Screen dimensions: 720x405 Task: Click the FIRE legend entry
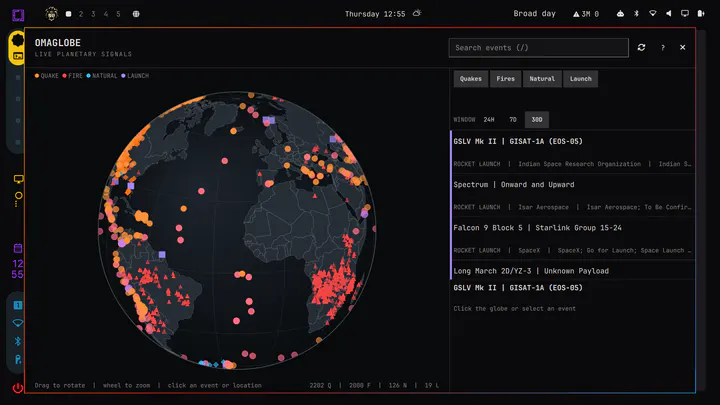coord(73,76)
